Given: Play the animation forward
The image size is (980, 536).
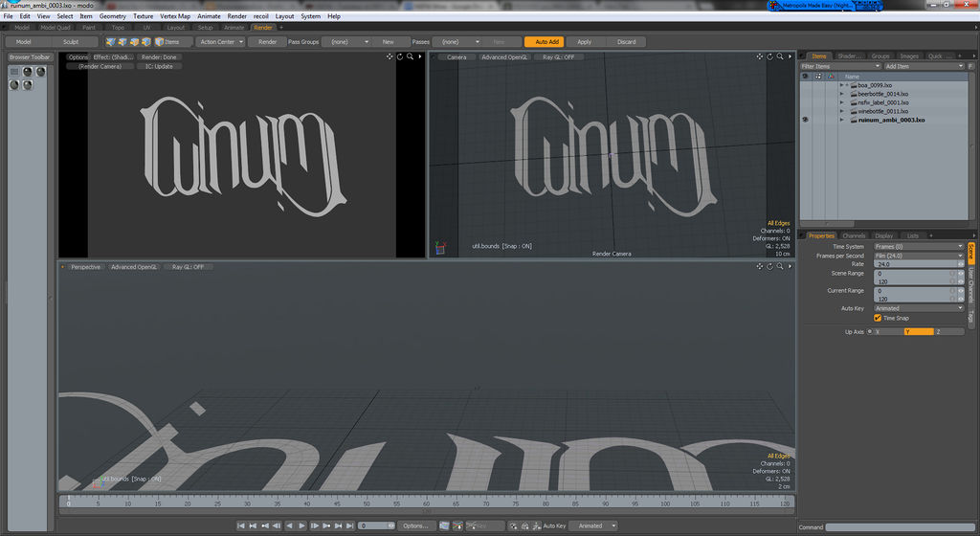Looking at the screenshot, I should (301, 526).
